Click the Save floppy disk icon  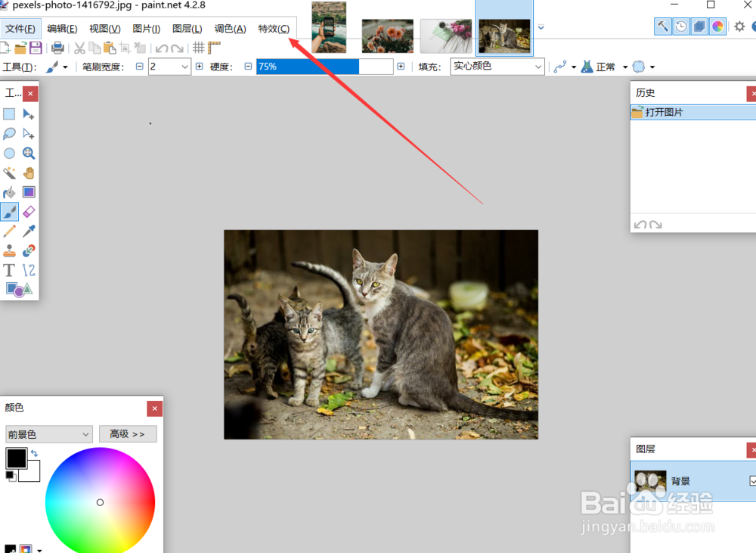tap(36, 48)
